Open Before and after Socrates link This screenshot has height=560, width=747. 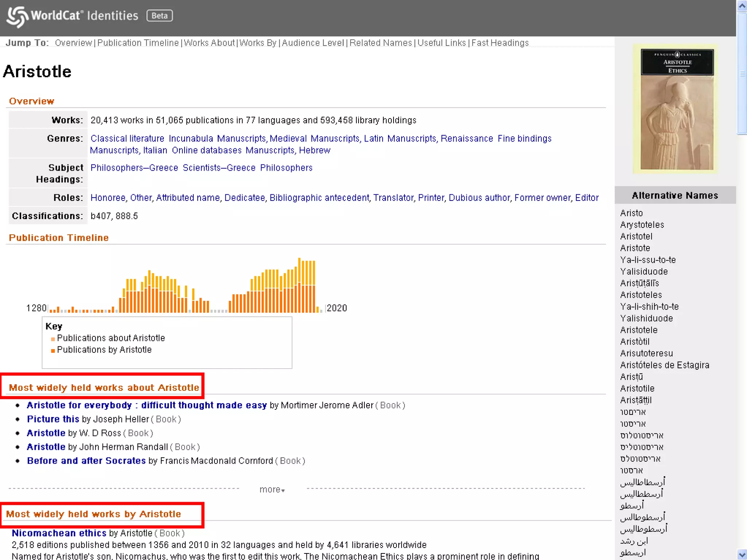click(x=86, y=461)
